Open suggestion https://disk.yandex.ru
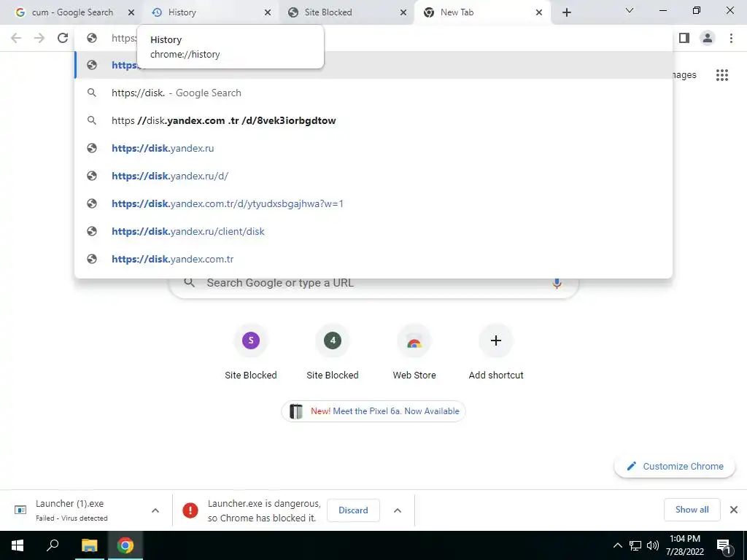The image size is (747, 560). tap(373, 148)
